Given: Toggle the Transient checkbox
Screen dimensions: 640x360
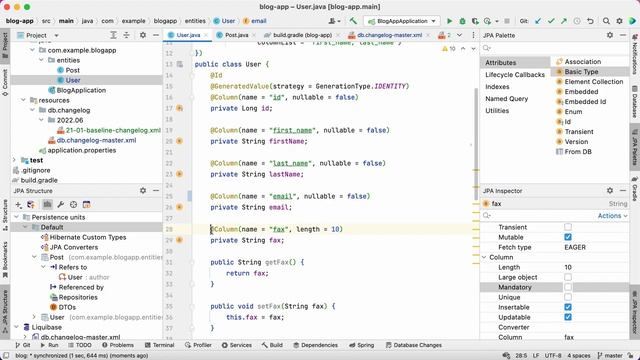Looking at the screenshot, I should (568, 227).
